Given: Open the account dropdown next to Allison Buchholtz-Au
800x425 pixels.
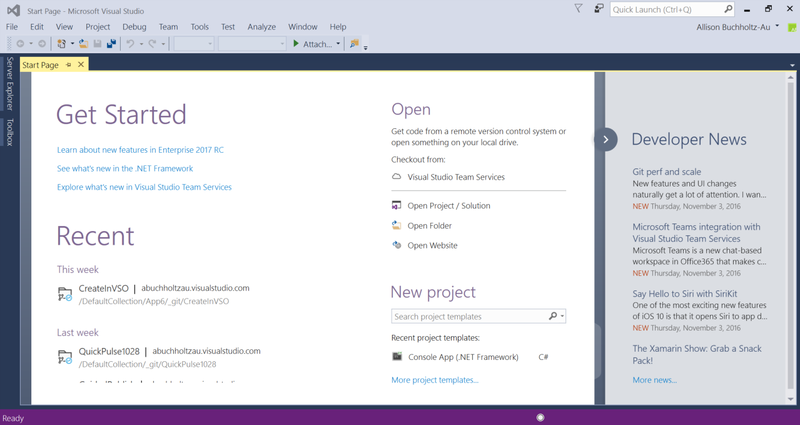Looking at the screenshot, I should click(777, 26).
